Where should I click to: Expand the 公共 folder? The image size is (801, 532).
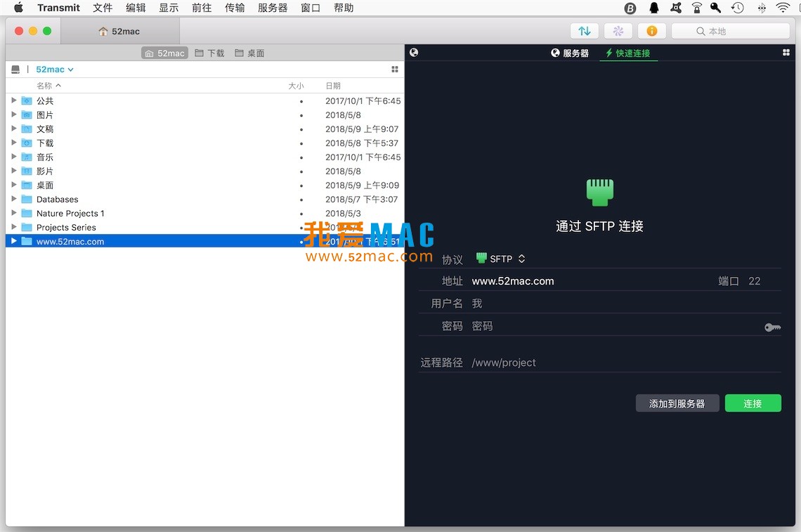click(14, 100)
